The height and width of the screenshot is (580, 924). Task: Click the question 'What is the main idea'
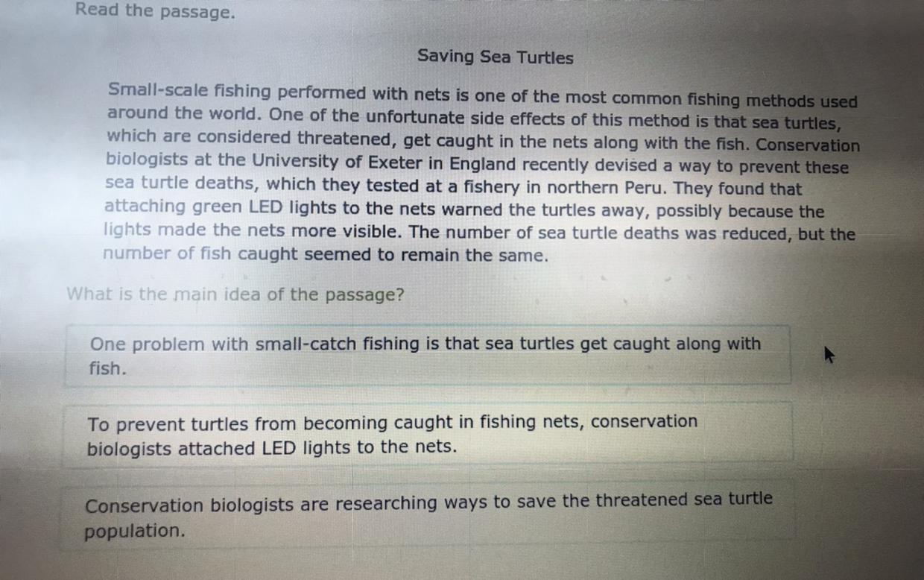[235, 294]
